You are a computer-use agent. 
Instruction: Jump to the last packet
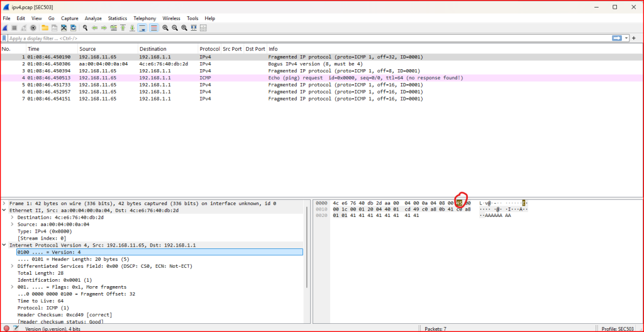coord(132,28)
